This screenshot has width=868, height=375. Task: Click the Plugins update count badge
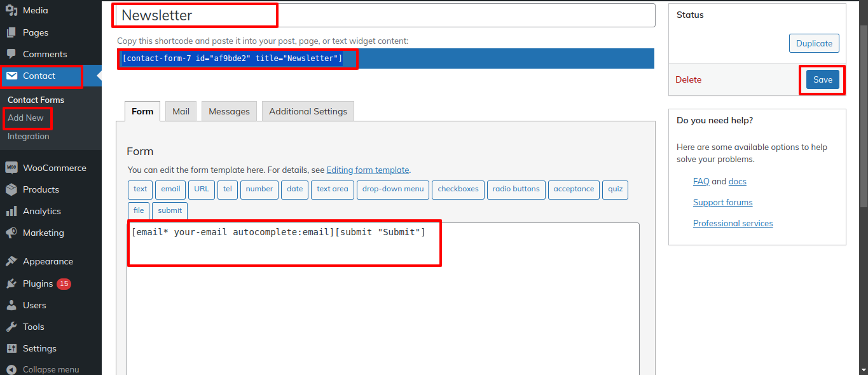click(64, 283)
